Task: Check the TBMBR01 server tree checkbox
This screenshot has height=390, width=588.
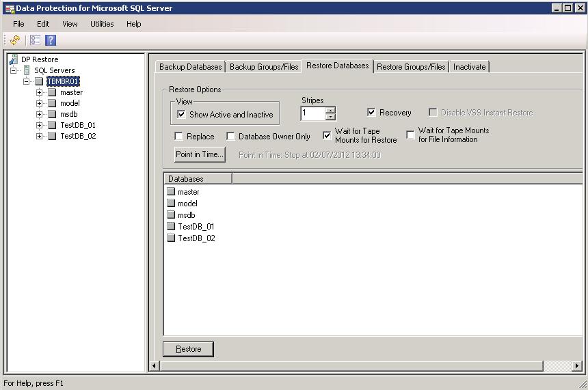Action: [40, 81]
